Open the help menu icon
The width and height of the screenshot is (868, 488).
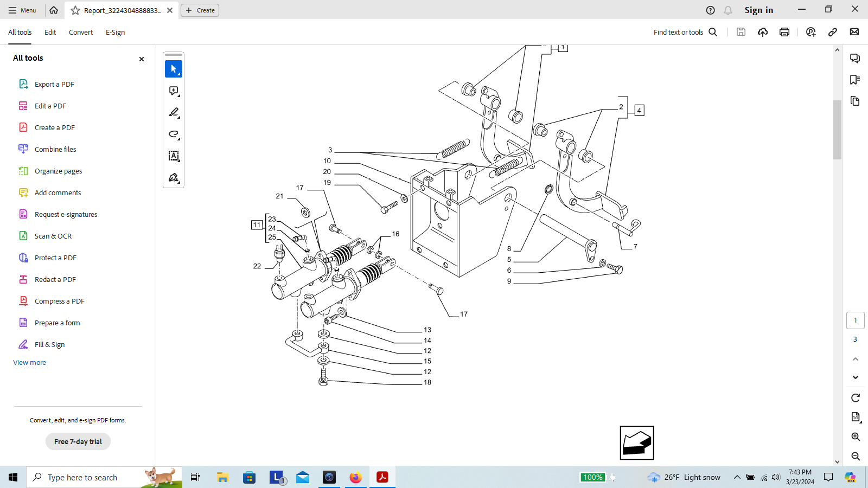click(x=711, y=10)
